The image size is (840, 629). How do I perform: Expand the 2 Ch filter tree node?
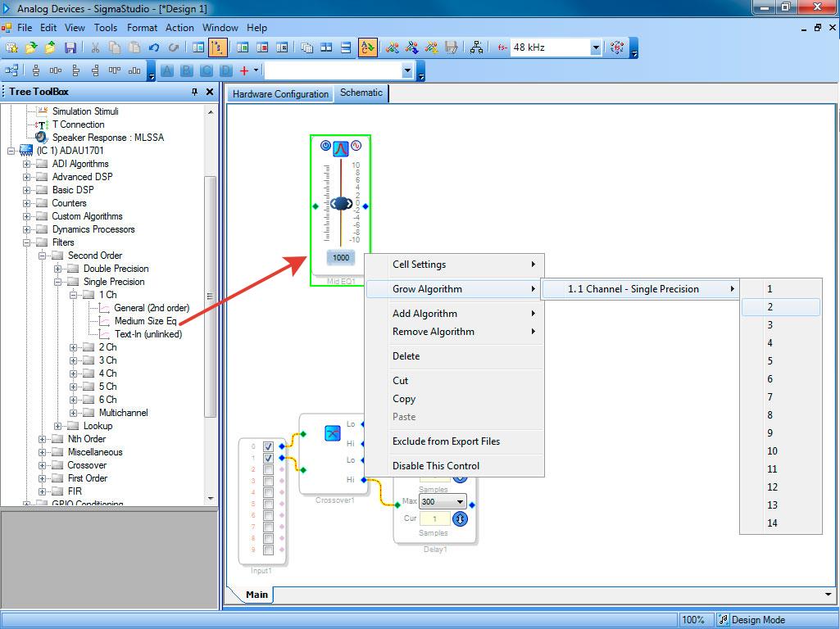[x=74, y=347]
